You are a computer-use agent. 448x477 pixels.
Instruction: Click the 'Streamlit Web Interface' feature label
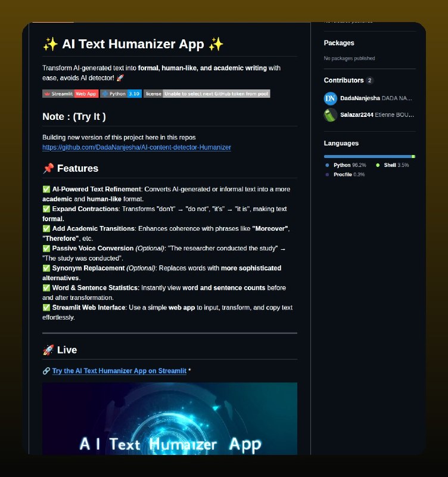[89, 308]
